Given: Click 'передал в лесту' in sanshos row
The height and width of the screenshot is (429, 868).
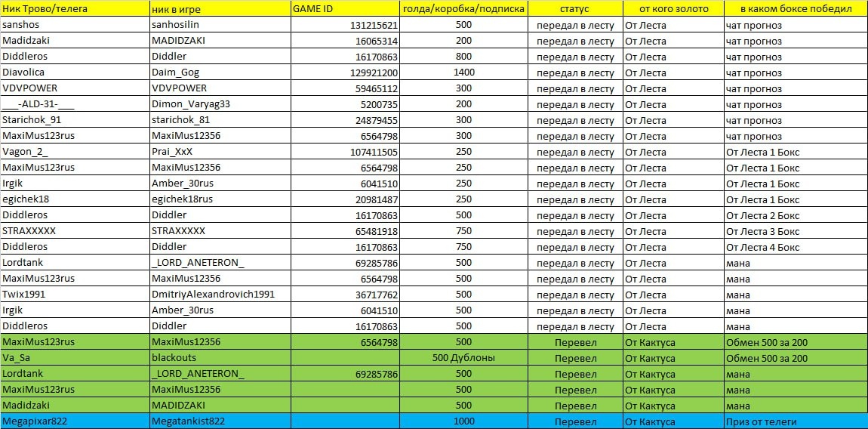Looking at the screenshot, I should click(x=575, y=25).
